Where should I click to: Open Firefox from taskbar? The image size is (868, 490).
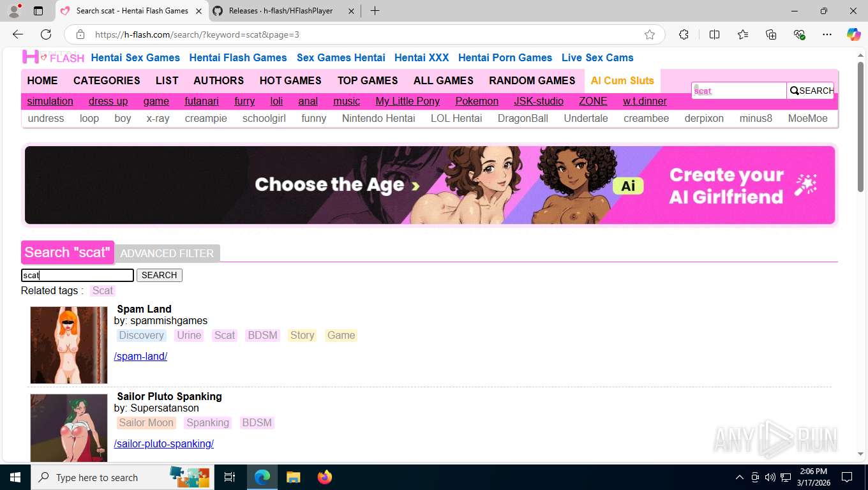click(325, 477)
